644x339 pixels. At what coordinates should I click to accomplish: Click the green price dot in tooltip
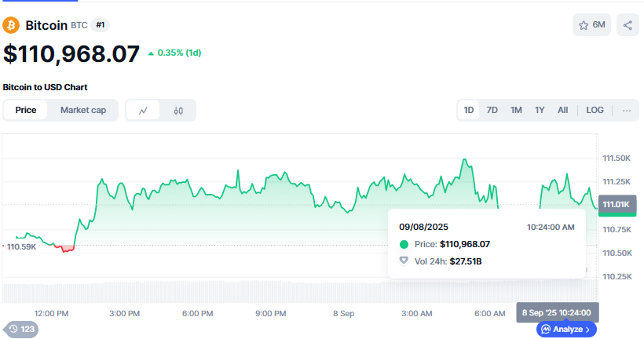(x=404, y=245)
